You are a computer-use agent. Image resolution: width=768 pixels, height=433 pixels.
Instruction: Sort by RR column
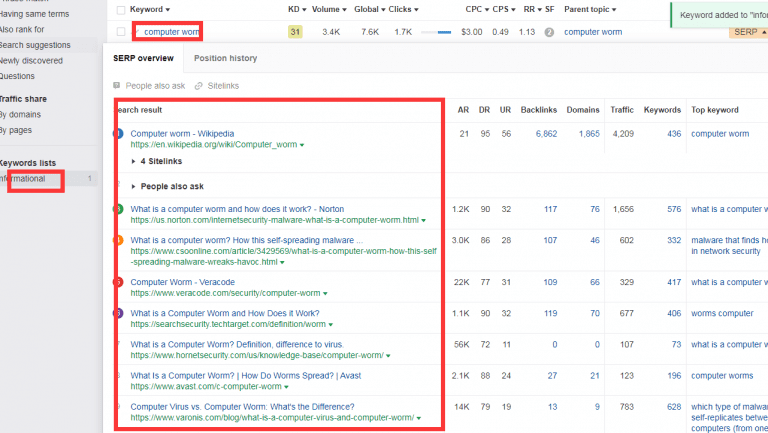click(x=532, y=9)
